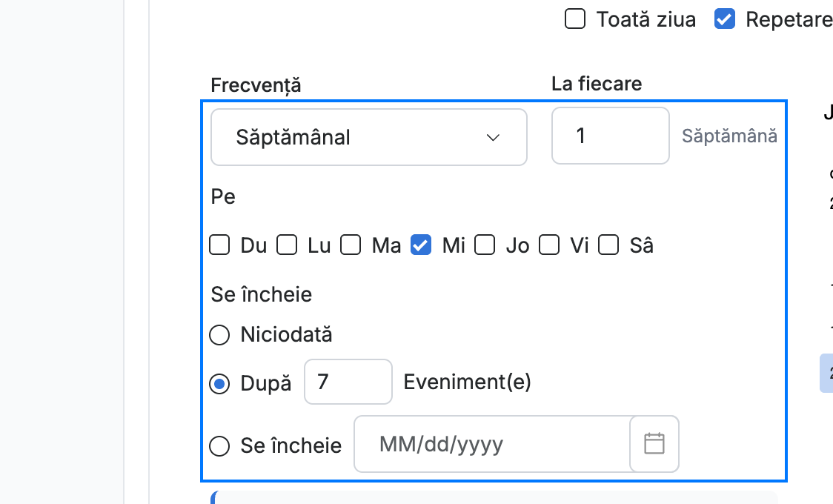
Task: Open the calendar date picker icon
Action: click(654, 444)
